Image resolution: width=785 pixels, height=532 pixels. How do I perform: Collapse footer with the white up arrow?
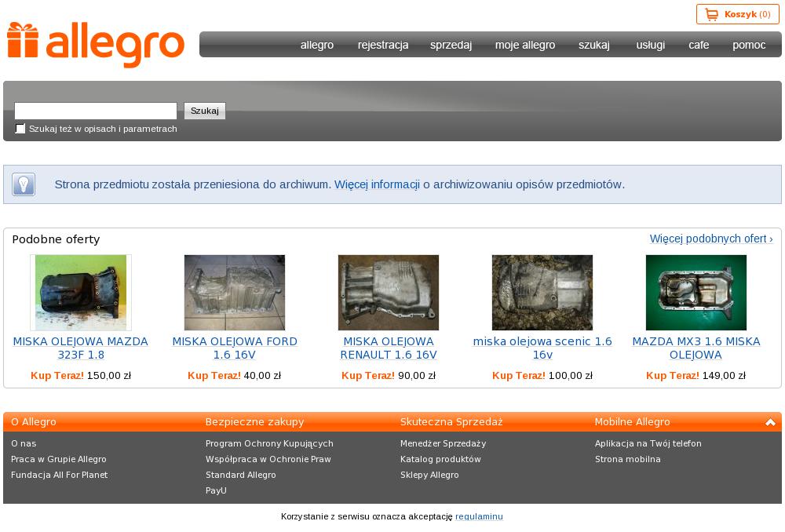pyautogui.click(x=770, y=422)
